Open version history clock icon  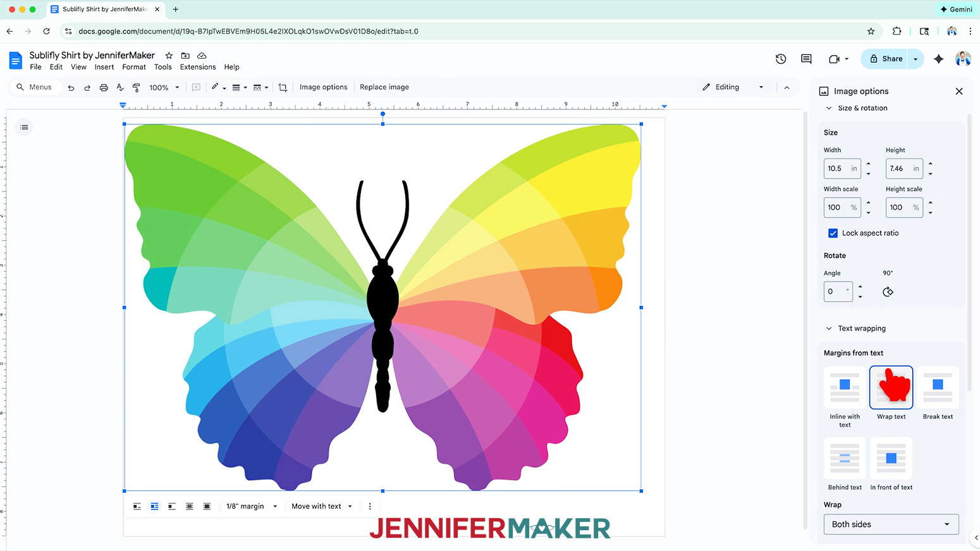(x=781, y=59)
